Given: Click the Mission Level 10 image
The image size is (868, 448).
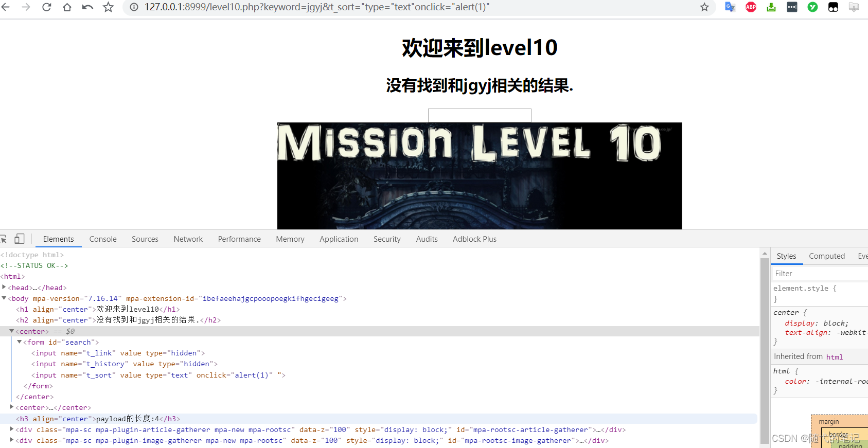Looking at the screenshot, I should [480, 176].
